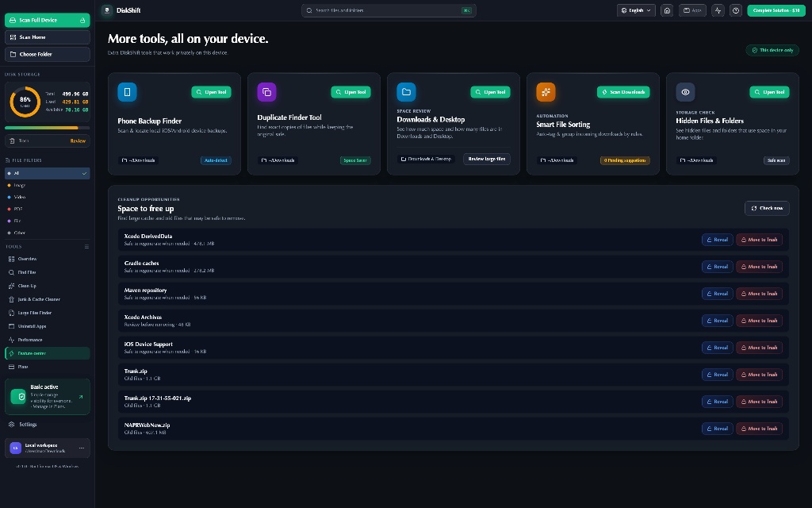
Task: Open Tool on Downloads & Desktop card
Action: pos(490,92)
